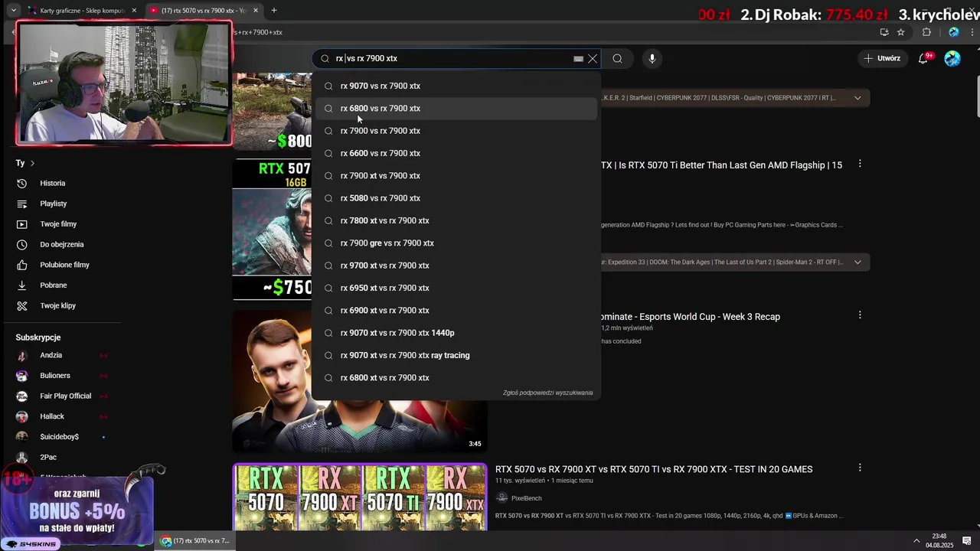The image size is (980, 551).
Task: Open a new browser tab
Action: click(274, 10)
